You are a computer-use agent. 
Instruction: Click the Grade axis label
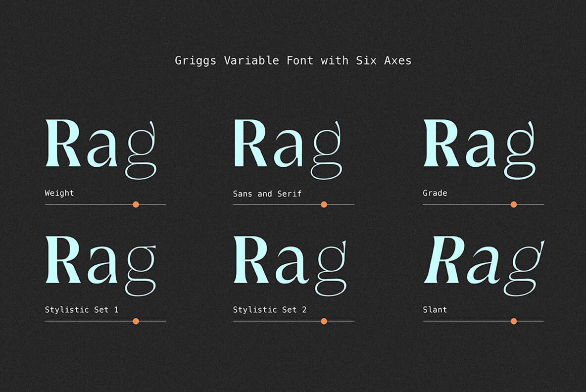pyautogui.click(x=435, y=193)
